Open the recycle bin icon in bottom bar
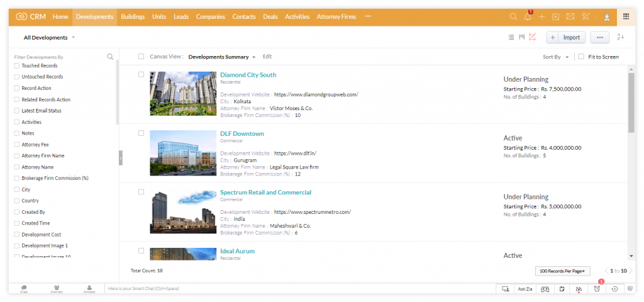The image size is (644, 302). 630,289
